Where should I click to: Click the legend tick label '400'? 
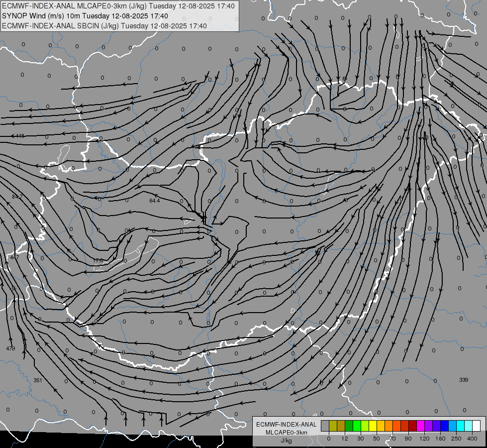point(472,439)
